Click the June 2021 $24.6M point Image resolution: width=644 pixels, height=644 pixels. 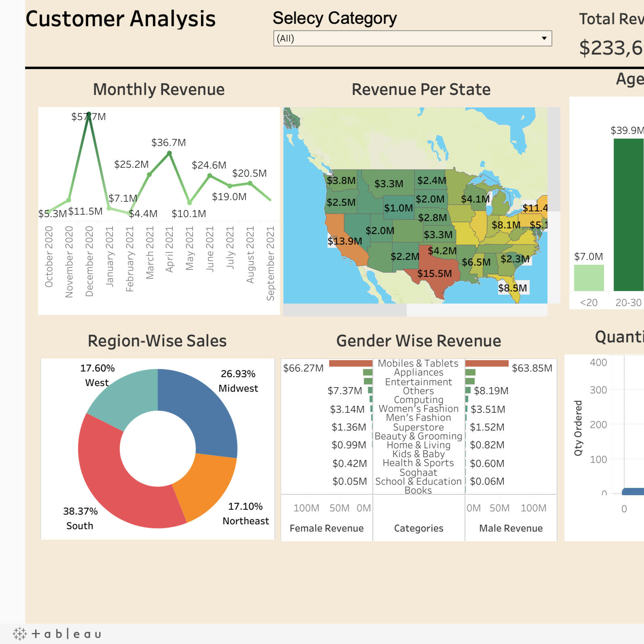(209, 175)
